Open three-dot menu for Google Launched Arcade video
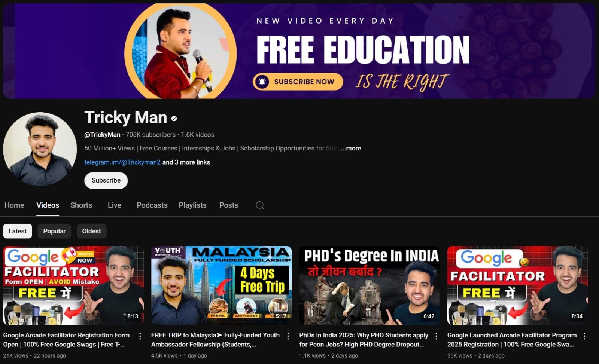 coord(584,336)
